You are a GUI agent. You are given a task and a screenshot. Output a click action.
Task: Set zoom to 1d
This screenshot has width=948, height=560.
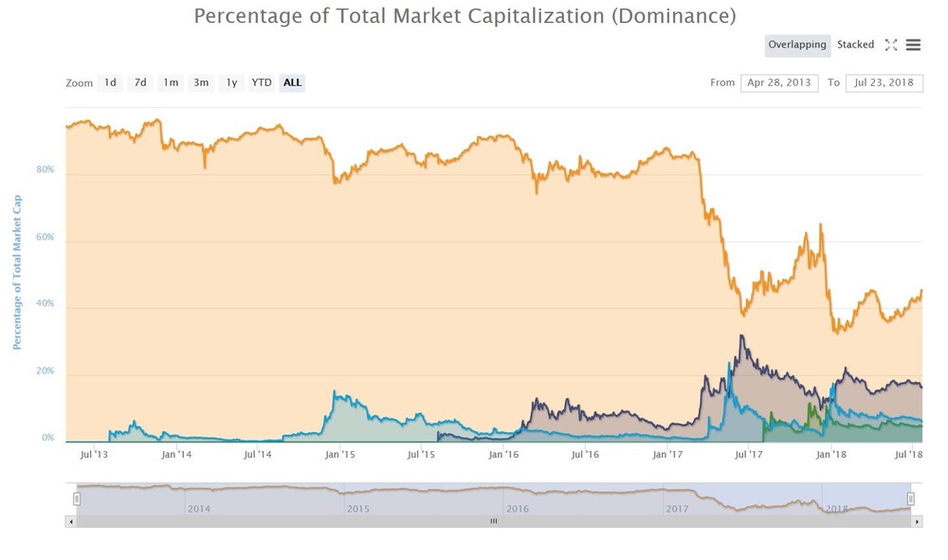tap(110, 82)
